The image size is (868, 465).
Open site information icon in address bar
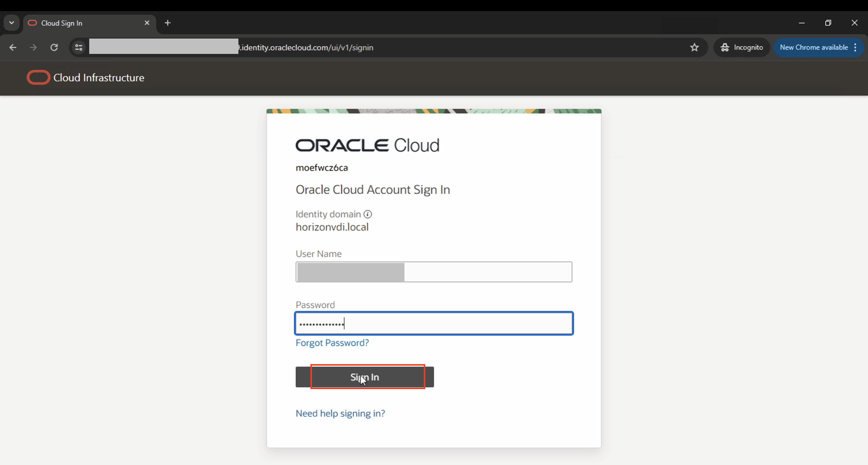[x=78, y=48]
